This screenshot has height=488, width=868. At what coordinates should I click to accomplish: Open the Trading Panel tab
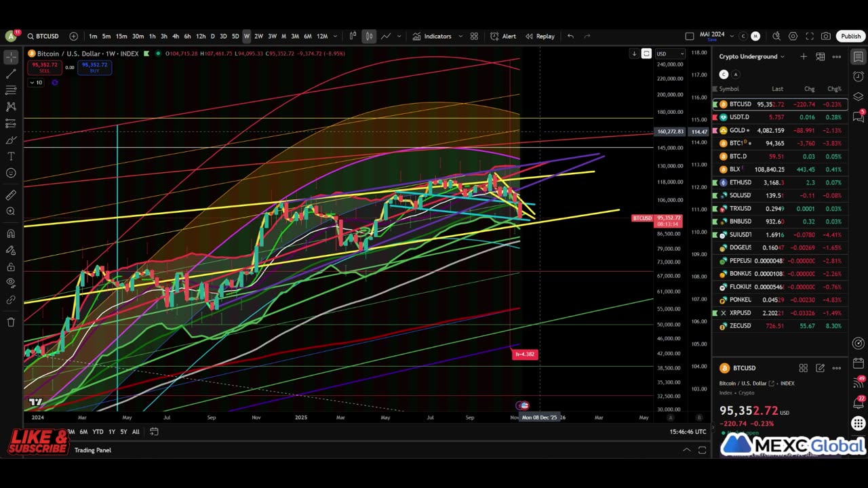click(93, 450)
